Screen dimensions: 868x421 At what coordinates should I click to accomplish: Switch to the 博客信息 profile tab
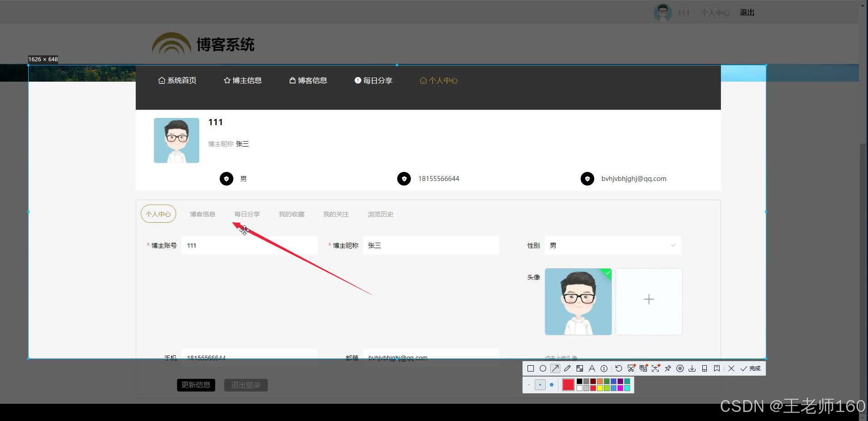[202, 214]
